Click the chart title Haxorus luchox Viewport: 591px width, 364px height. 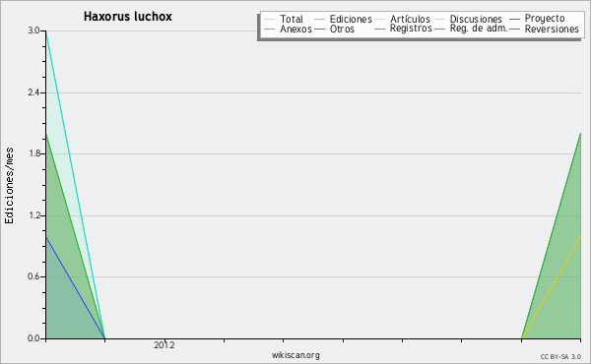pos(128,17)
